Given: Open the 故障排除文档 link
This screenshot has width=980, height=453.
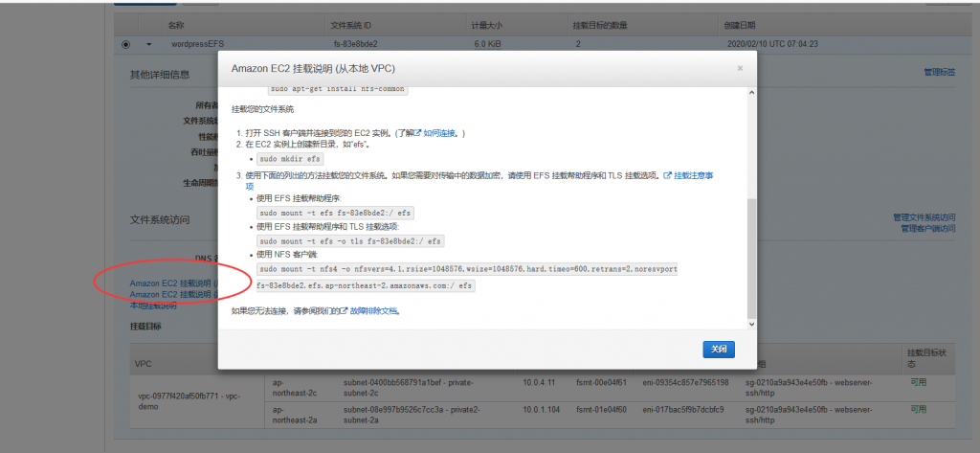Looking at the screenshot, I should click(x=373, y=309).
